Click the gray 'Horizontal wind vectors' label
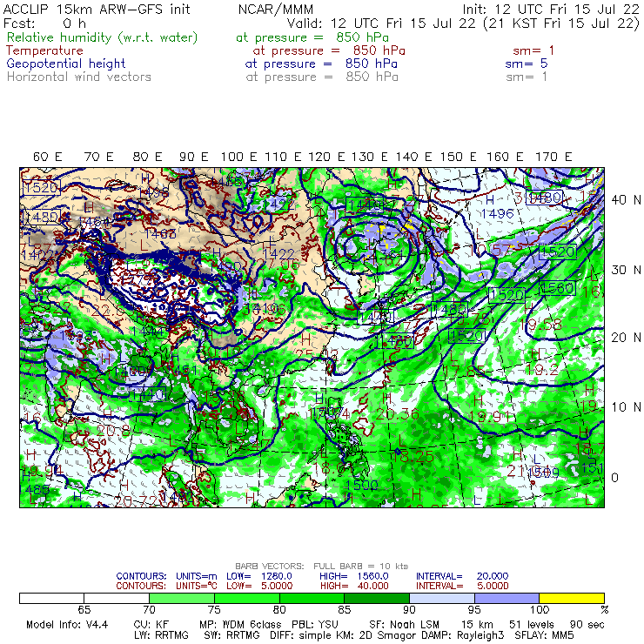This screenshot has height=644, width=644. [x=79, y=77]
